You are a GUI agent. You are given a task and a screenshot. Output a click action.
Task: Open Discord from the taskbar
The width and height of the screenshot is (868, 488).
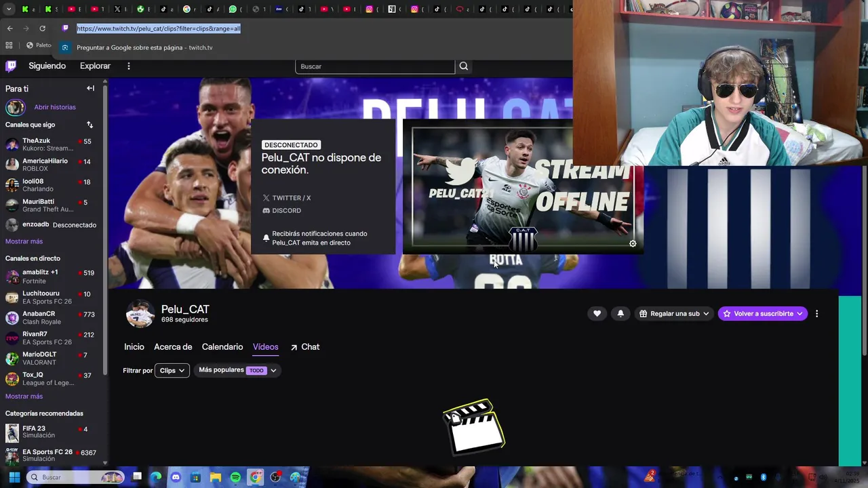click(x=176, y=477)
